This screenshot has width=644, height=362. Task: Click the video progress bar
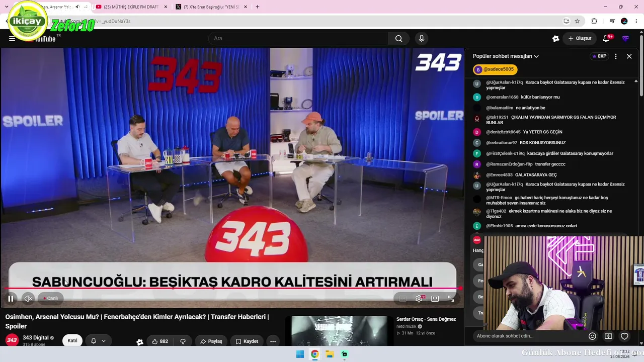tap(232, 289)
